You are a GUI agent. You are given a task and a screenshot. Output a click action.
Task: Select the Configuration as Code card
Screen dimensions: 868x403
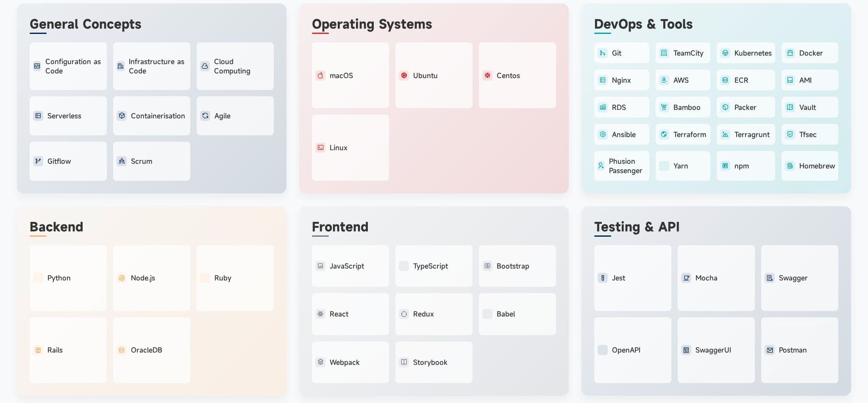(68, 66)
